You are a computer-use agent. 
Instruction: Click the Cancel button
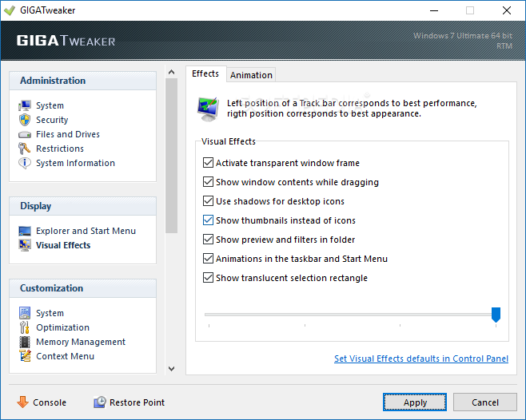[x=484, y=402]
